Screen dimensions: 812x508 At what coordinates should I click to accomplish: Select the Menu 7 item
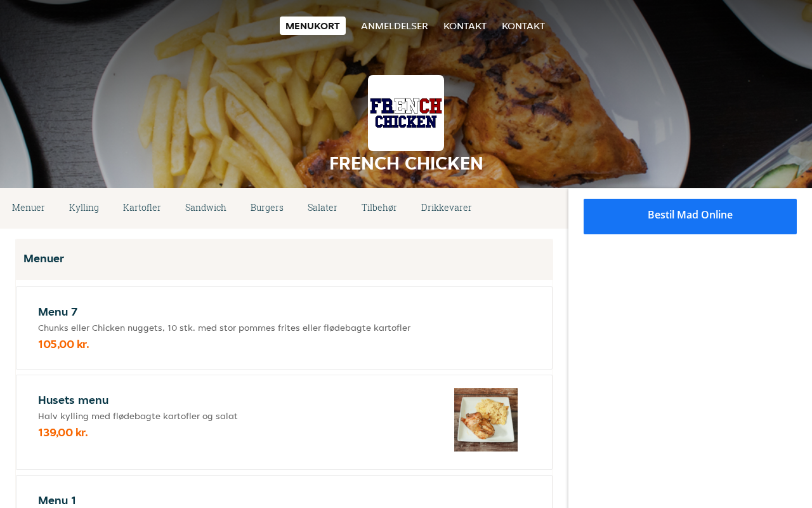tap(58, 312)
